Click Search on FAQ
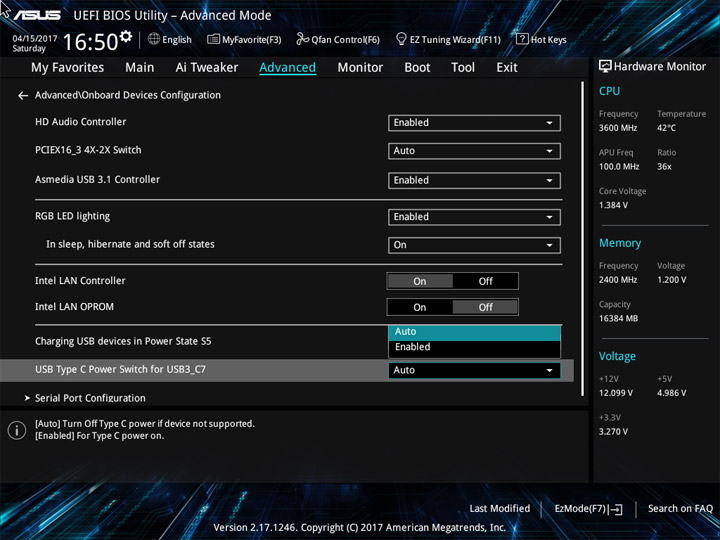 coord(680,509)
